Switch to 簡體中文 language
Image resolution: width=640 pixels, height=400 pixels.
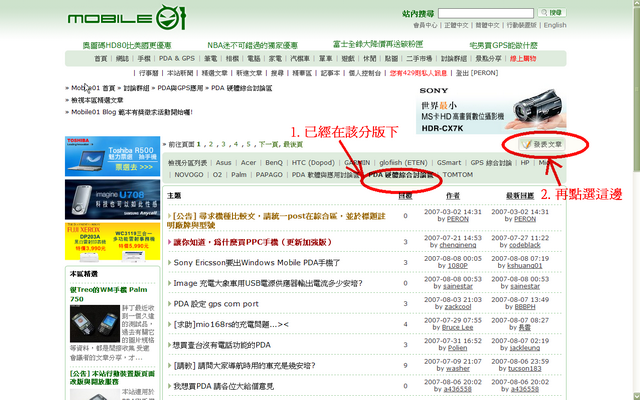click(x=487, y=25)
